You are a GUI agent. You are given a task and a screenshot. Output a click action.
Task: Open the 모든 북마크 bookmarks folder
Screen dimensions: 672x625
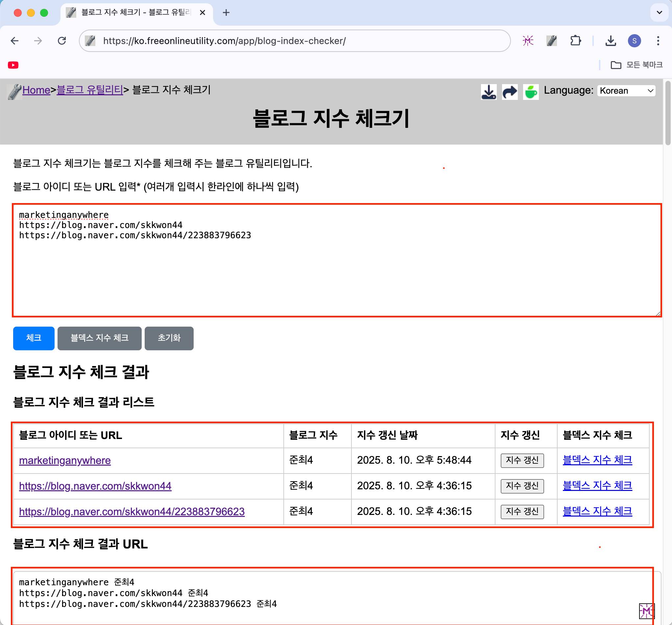(637, 65)
